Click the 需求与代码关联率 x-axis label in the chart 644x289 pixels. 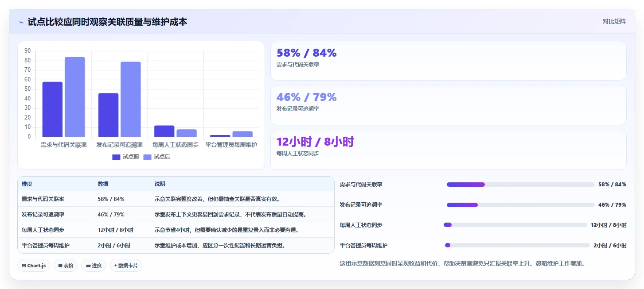(63, 145)
